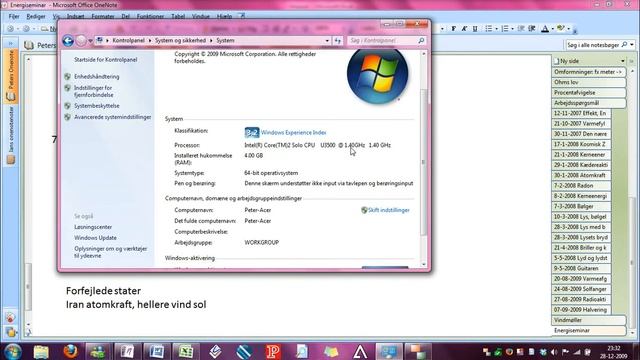Open the Filer menu in OneNote
640x360 pixels.
click(14, 17)
